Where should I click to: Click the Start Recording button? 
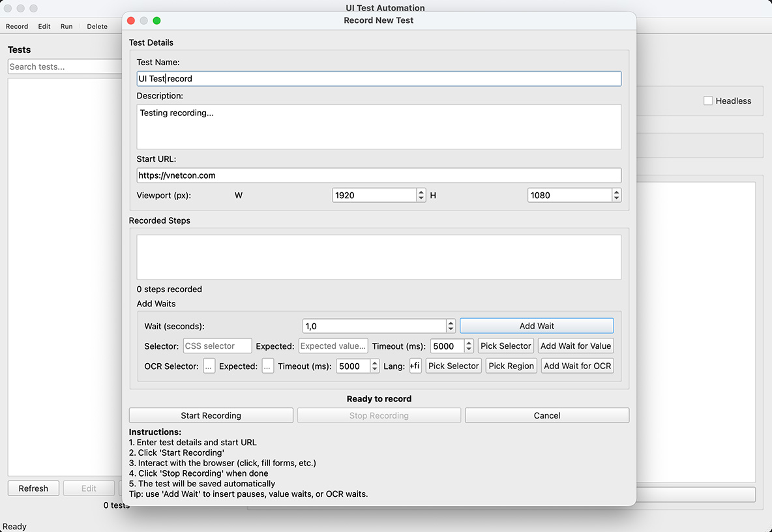(211, 415)
